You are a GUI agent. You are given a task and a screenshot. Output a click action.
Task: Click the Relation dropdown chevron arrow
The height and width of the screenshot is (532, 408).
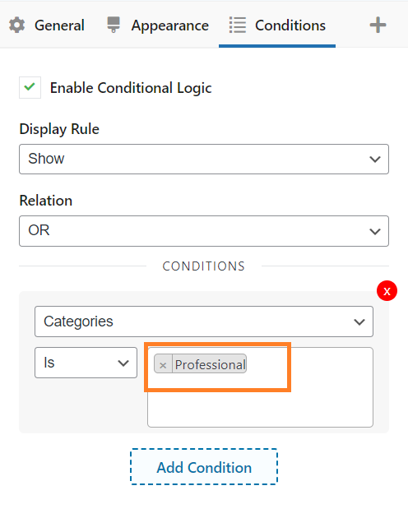tap(375, 231)
